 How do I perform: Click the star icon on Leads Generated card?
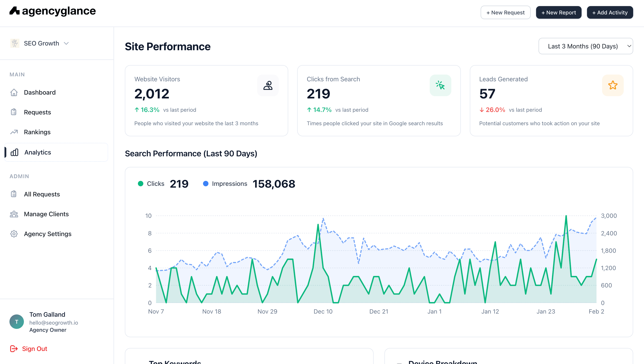pyautogui.click(x=612, y=85)
